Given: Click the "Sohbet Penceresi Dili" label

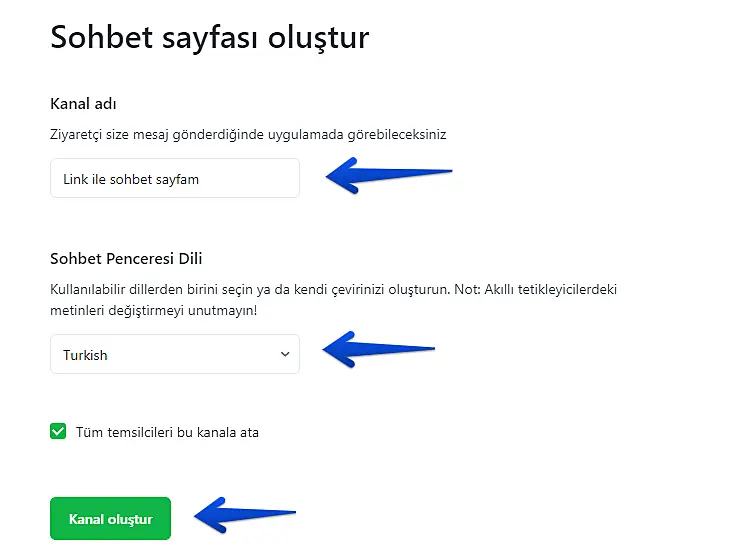Looking at the screenshot, I should 126,259.
